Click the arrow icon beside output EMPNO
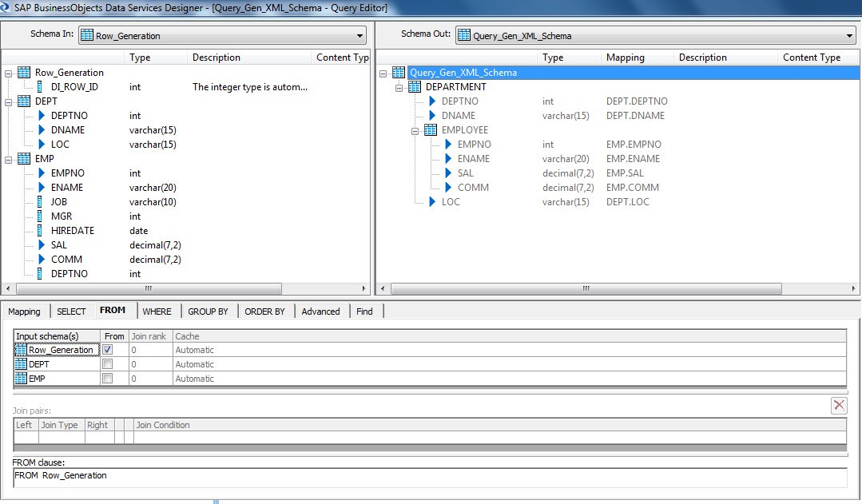862x504 pixels. (x=448, y=144)
